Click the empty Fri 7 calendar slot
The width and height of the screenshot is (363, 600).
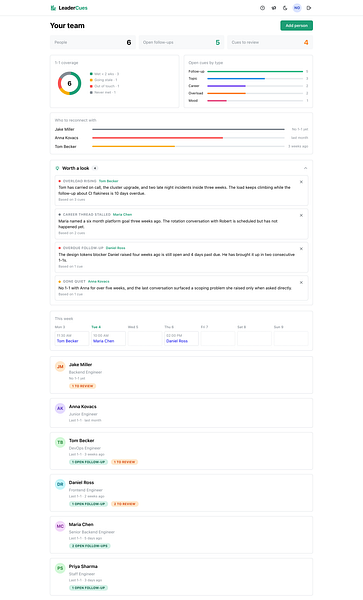click(x=218, y=338)
